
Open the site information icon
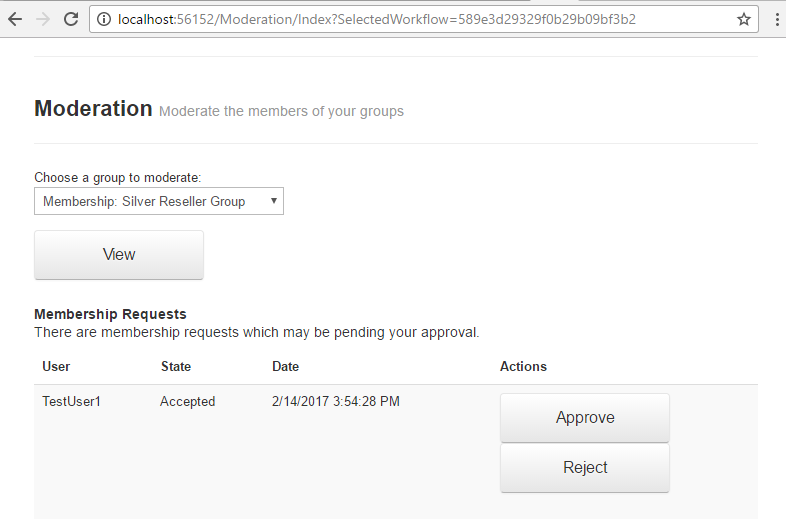click(x=105, y=19)
